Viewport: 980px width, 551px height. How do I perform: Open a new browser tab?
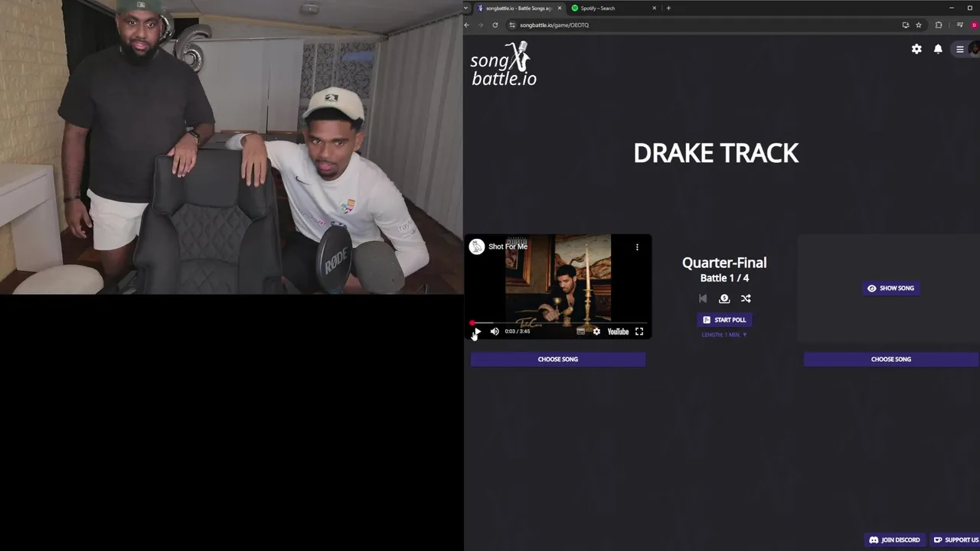(668, 8)
